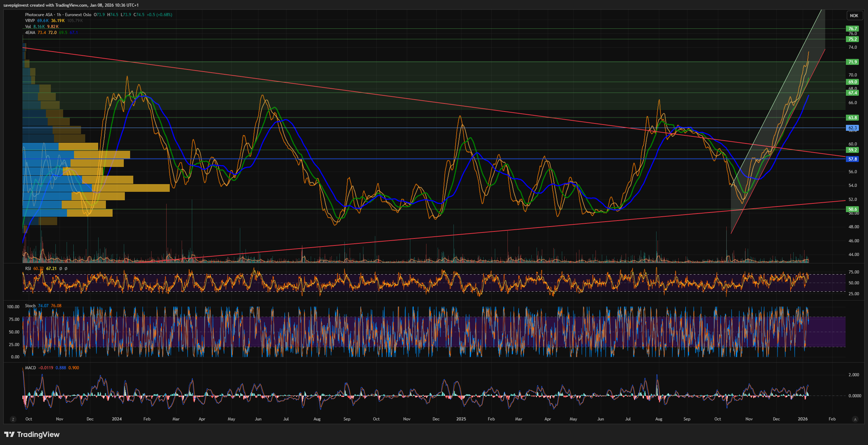Click the widest yellow volume profile bar

[x=130, y=188]
